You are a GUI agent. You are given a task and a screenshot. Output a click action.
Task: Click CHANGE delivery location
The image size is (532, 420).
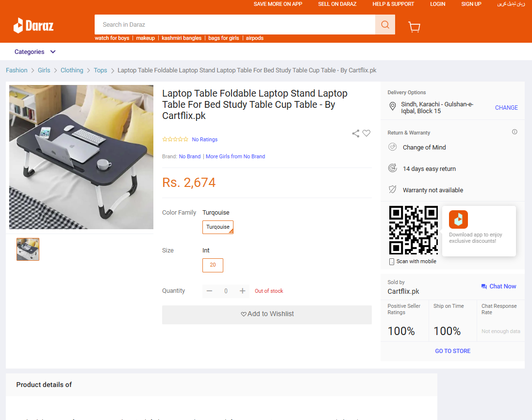pos(506,107)
